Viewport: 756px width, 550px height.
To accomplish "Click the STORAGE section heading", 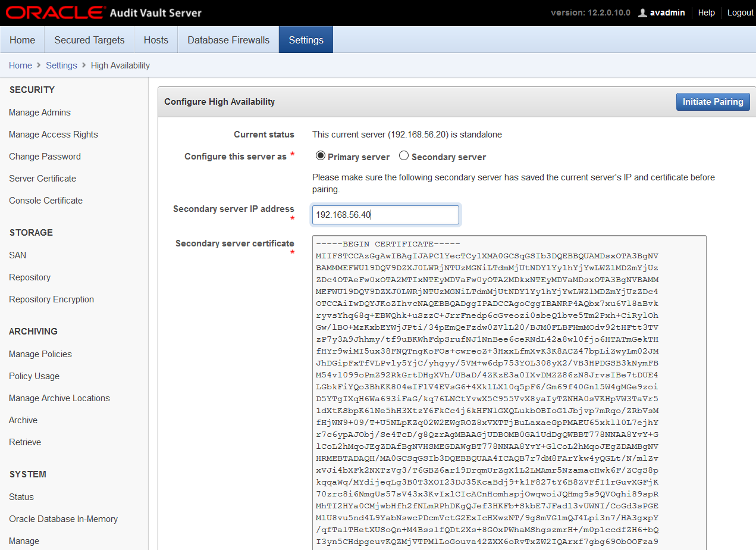I will [31, 233].
